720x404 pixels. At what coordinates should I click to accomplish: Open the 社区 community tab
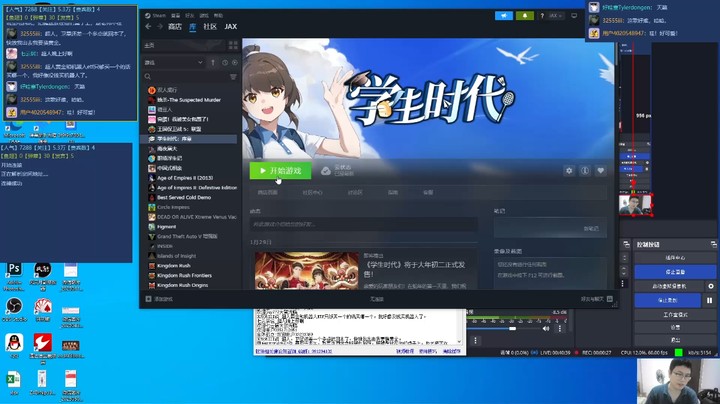[210, 27]
